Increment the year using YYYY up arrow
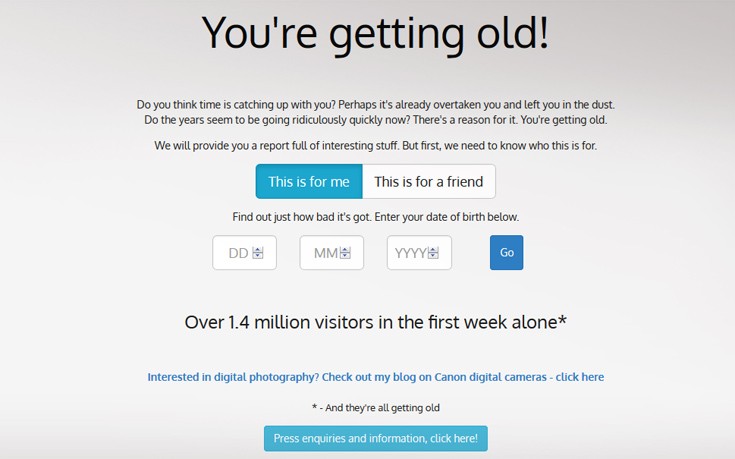 click(x=433, y=250)
